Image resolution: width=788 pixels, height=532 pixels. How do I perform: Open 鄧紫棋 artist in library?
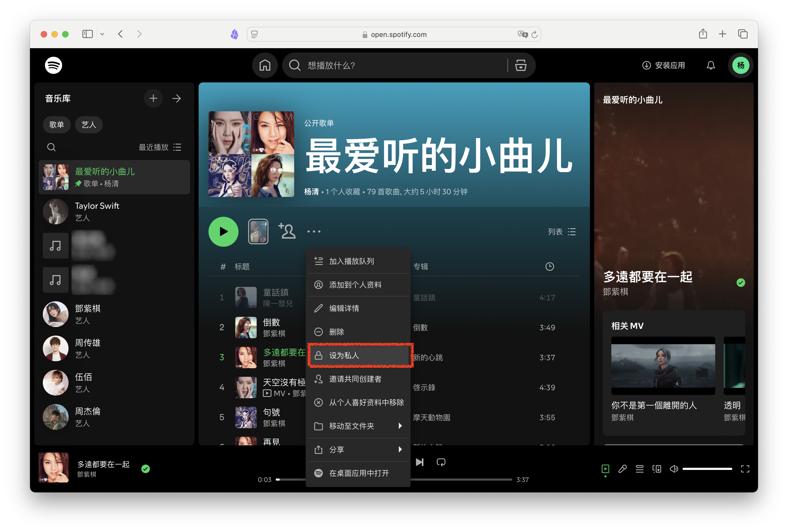click(x=114, y=314)
